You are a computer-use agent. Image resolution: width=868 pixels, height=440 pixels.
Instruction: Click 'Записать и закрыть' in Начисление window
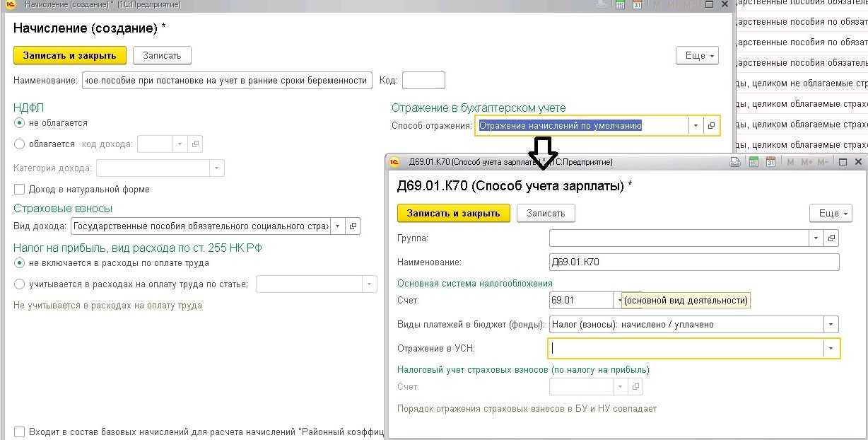(70, 55)
